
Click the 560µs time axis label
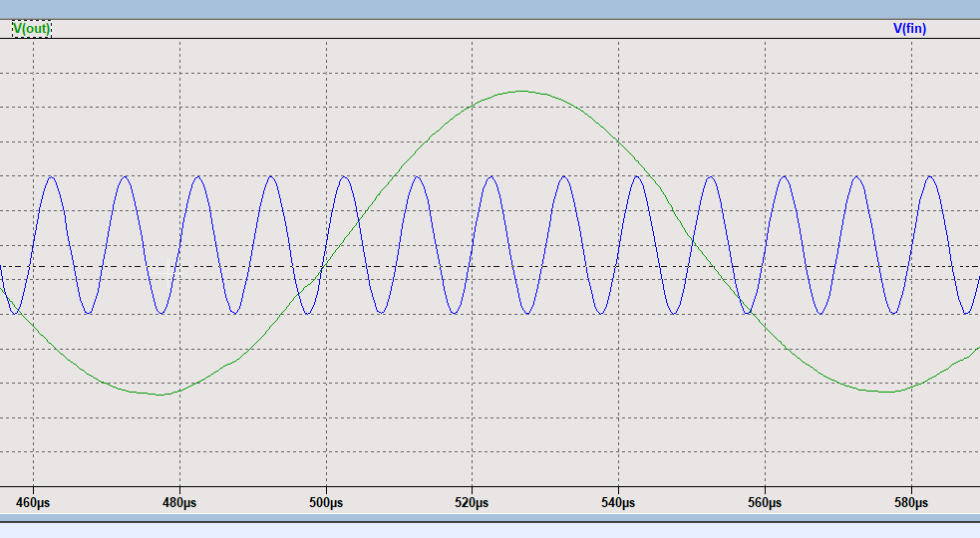(x=765, y=502)
